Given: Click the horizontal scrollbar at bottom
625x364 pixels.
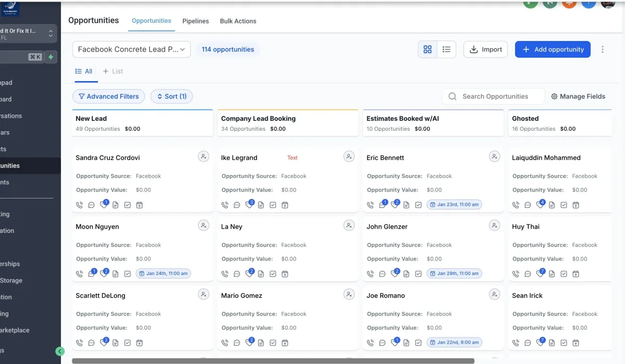Looking at the screenshot, I should 273,360.
